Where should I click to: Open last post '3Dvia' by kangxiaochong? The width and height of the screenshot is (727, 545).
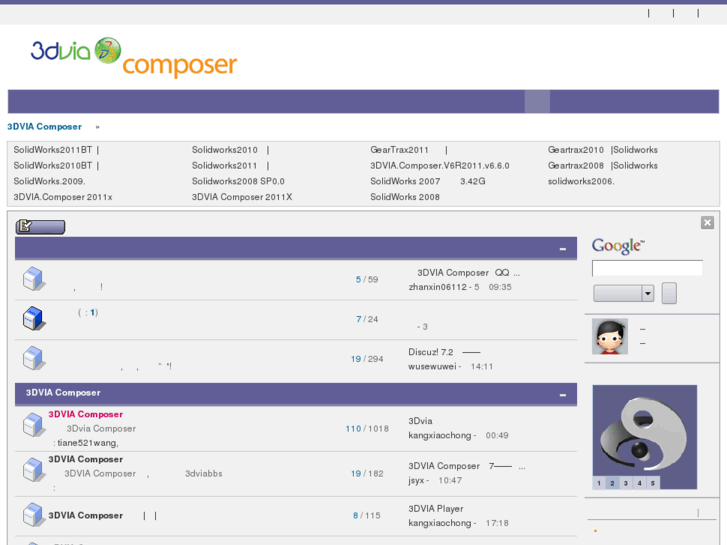(x=420, y=421)
